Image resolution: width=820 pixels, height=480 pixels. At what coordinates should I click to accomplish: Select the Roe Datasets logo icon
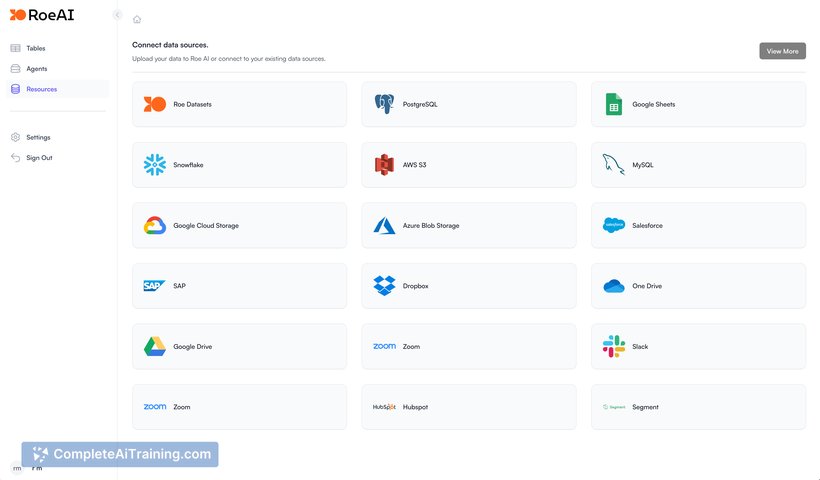tap(155, 104)
